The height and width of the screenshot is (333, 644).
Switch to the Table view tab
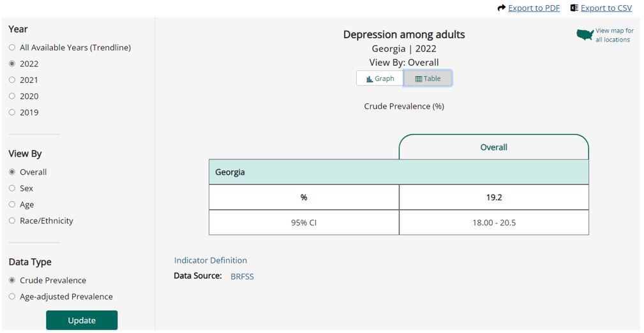coord(428,78)
